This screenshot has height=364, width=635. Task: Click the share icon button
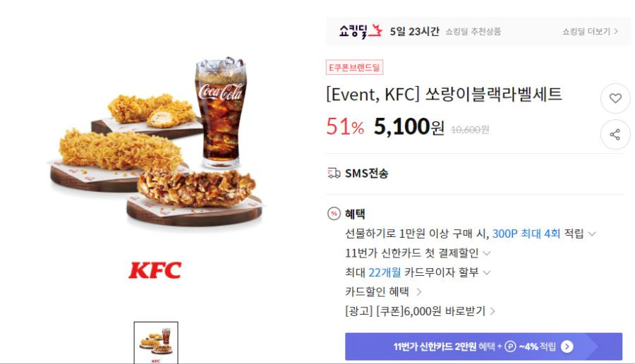[x=615, y=135]
